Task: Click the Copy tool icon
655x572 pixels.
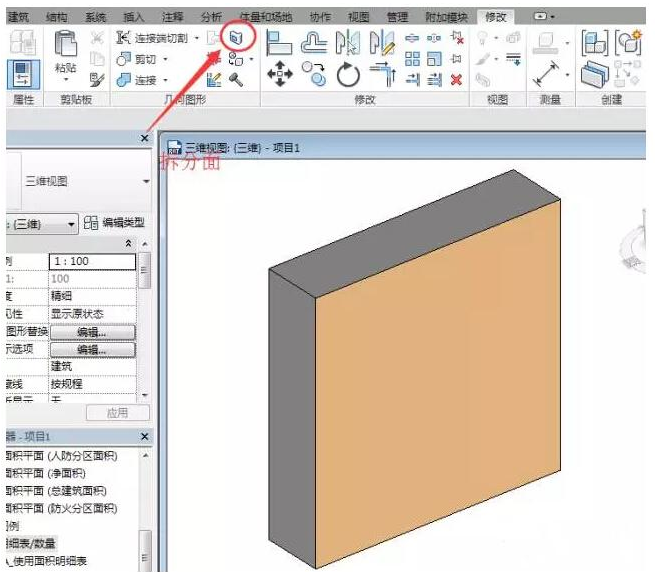Action: click(x=315, y=75)
